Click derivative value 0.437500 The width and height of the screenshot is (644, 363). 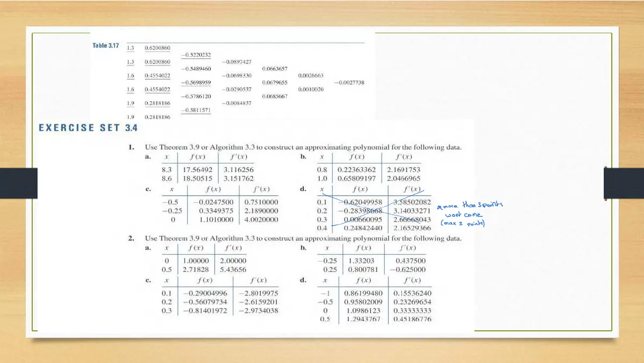[410, 261]
